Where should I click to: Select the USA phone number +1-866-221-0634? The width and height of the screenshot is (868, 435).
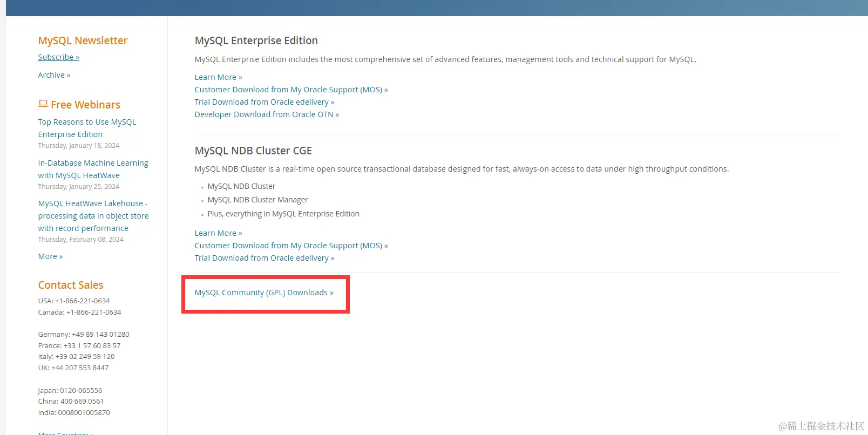coord(83,301)
